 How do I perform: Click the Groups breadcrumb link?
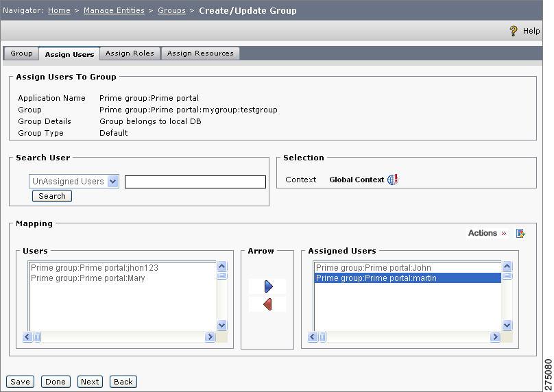pyautogui.click(x=171, y=10)
